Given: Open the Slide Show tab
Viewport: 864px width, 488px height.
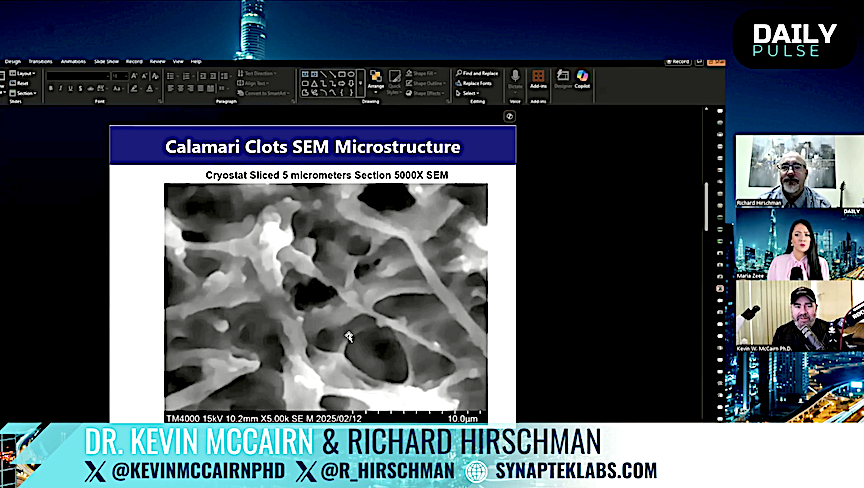Looking at the screenshot, I should point(106,61).
